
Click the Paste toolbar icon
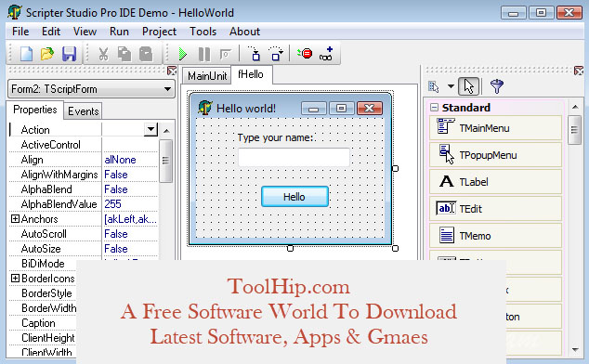146,54
